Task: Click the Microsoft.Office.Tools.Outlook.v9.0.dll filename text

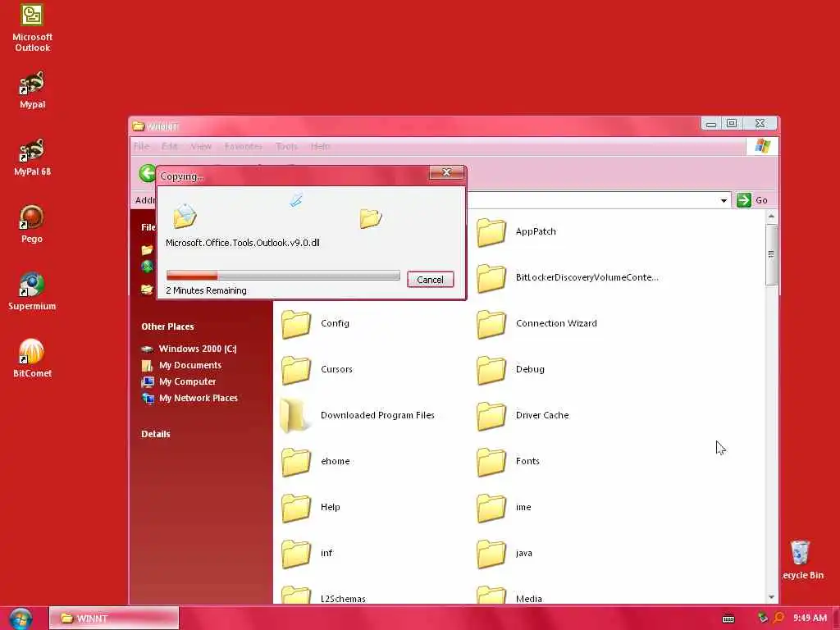Action: coord(243,243)
